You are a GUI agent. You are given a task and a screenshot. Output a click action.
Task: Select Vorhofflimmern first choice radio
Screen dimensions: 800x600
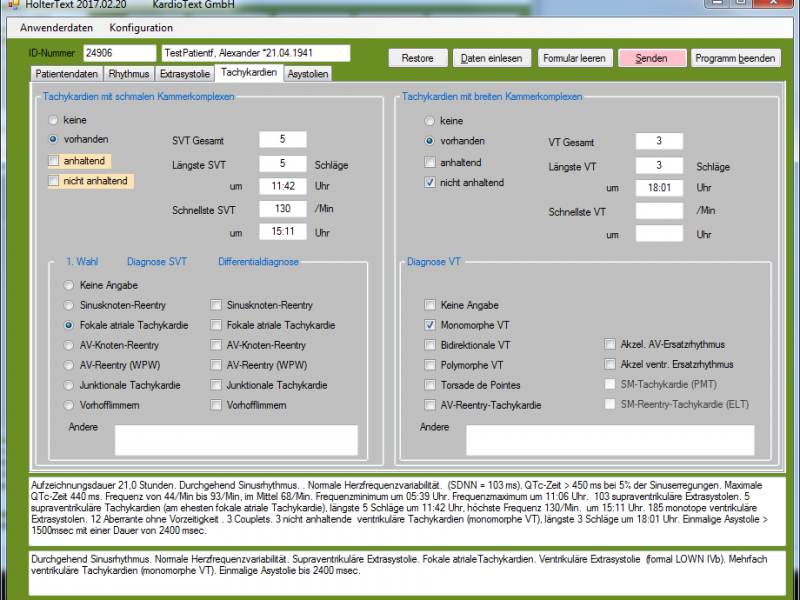[x=68, y=406]
